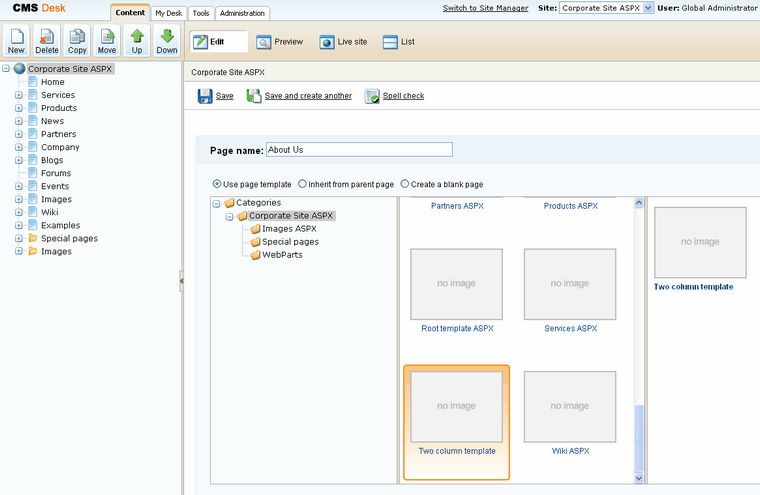The width and height of the screenshot is (760, 495).
Task: Click the template list scrollbar thumb
Action: [x=639, y=439]
